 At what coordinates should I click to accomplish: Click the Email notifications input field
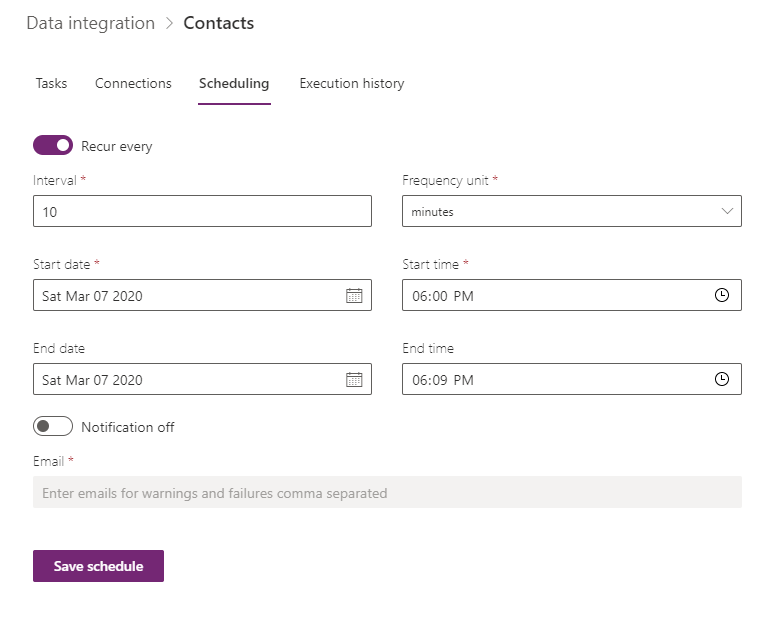[387, 493]
